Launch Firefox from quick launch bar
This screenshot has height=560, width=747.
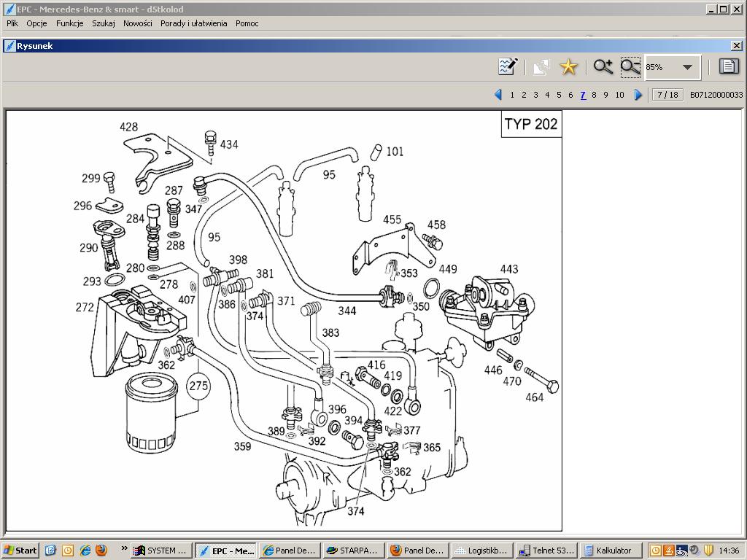(x=101, y=551)
